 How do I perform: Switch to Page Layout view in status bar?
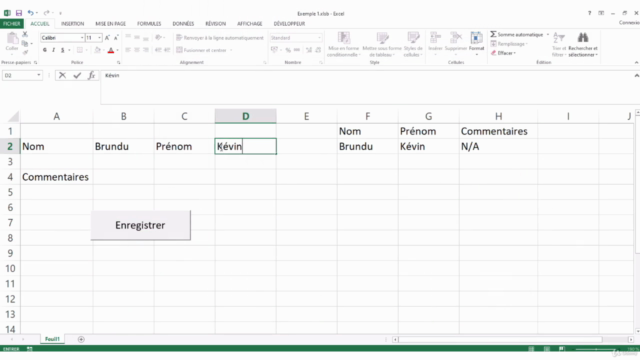[x=547, y=349]
